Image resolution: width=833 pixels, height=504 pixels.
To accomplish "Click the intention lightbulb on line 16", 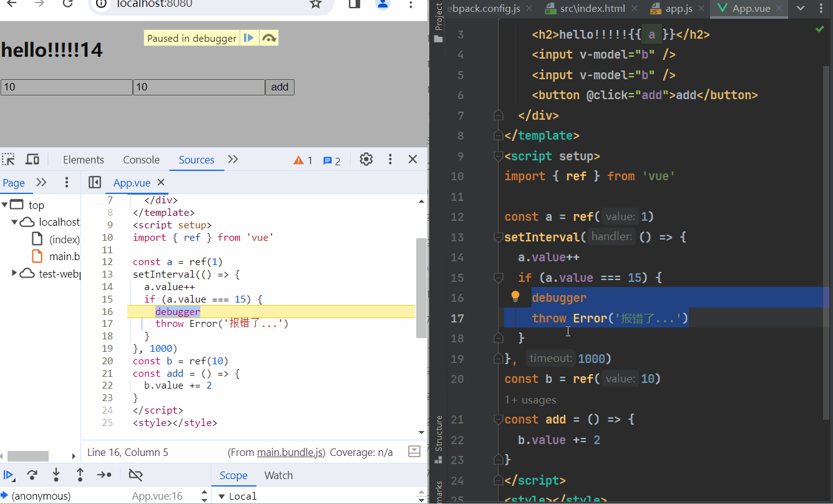I will (515, 297).
